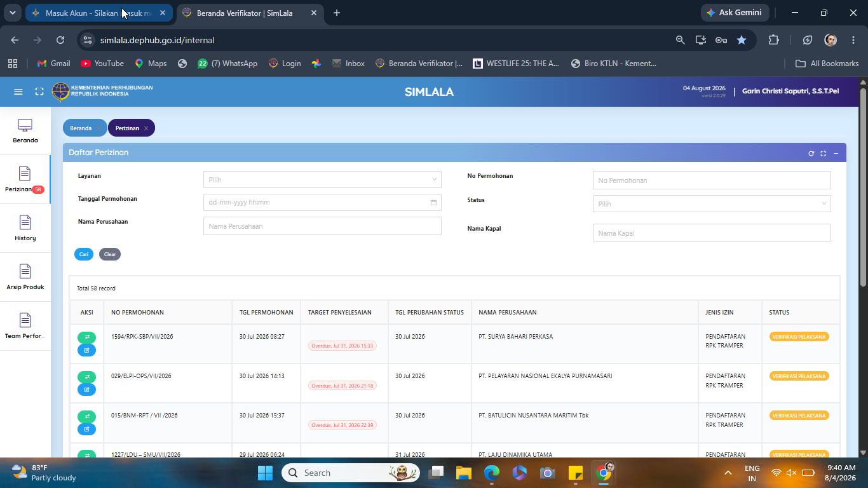
Task: Switch to the Beranda page tab
Action: (x=81, y=128)
